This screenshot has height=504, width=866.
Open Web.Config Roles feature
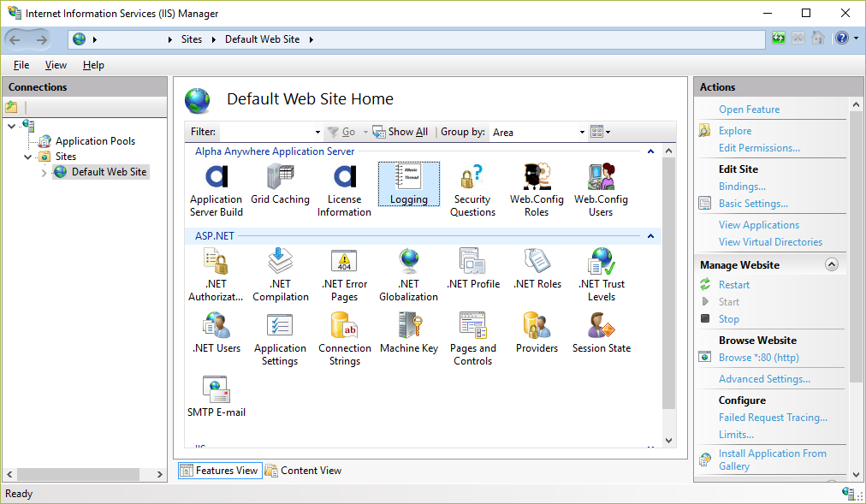pyautogui.click(x=537, y=191)
